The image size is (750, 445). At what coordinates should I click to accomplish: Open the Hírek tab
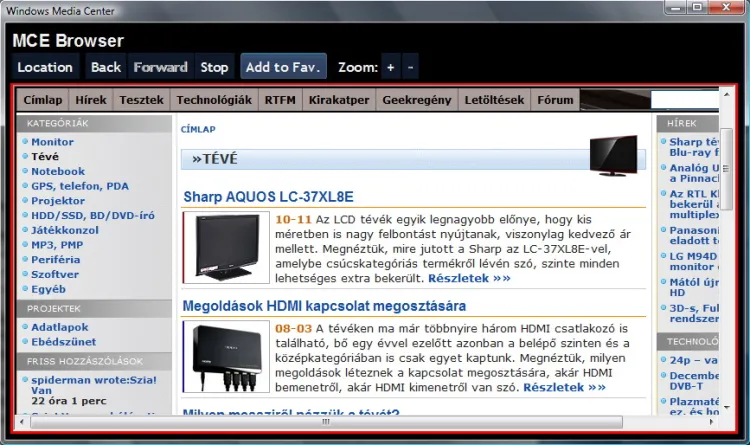pos(91,100)
